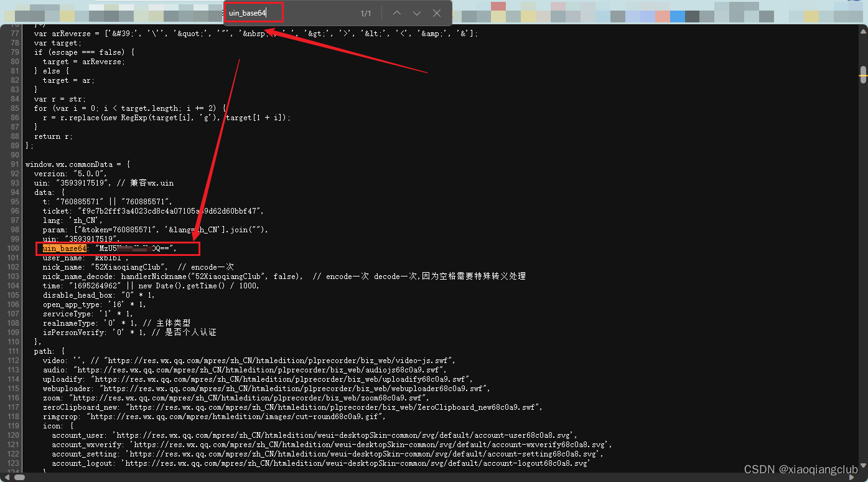Image resolution: width=868 pixels, height=482 pixels.
Task: Click the realnameType 主体类型 line
Action: [116, 323]
